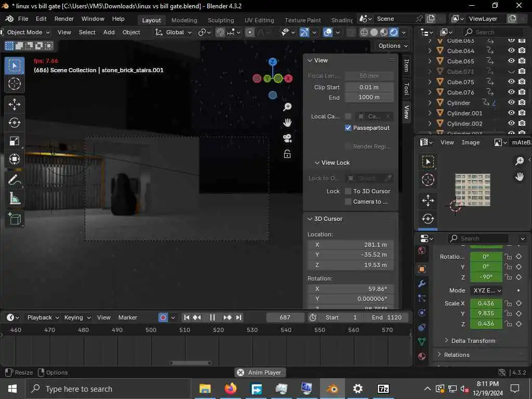Enable Lock To 3D Cursor checkbox
This screenshot has height=399, width=532.
coord(348,191)
